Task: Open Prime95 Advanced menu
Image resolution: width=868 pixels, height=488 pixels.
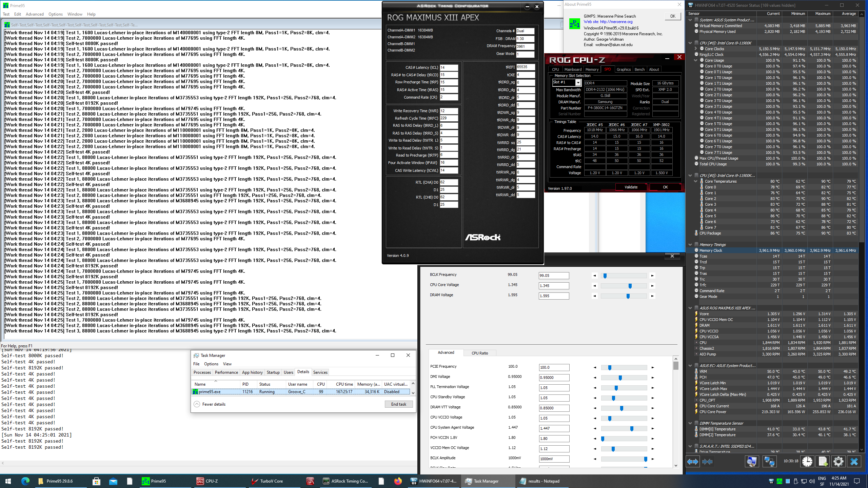Action: tap(35, 14)
